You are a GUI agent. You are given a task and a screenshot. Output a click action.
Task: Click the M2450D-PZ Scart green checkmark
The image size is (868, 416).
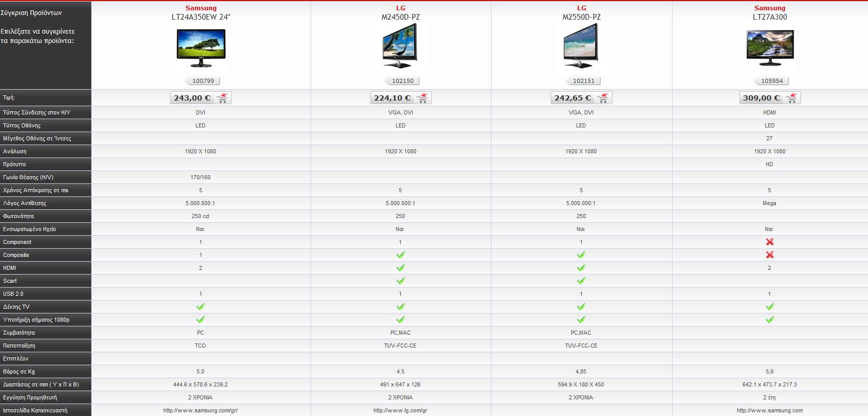click(x=400, y=281)
